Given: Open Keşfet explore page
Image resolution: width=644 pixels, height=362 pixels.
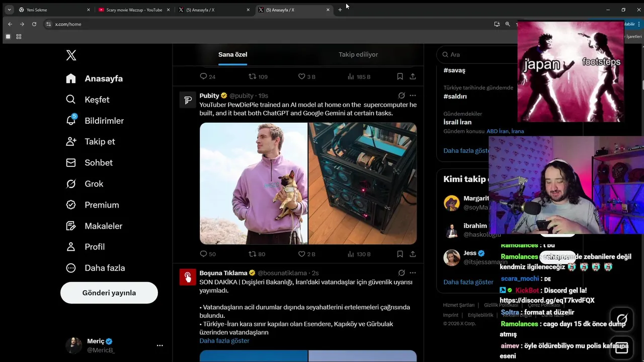Looking at the screenshot, I should tap(88, 100).
